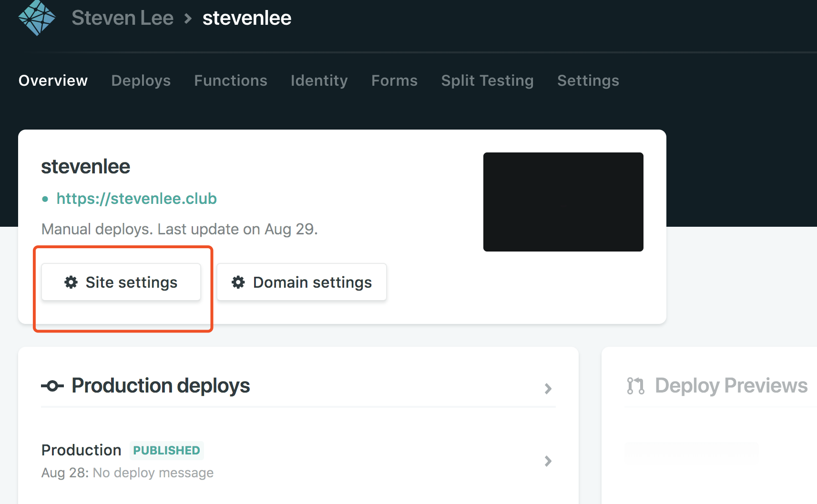Screen dimensions: 817x504
Task: Expand Production deploys with its chevron
Action: tap(548, 389)
